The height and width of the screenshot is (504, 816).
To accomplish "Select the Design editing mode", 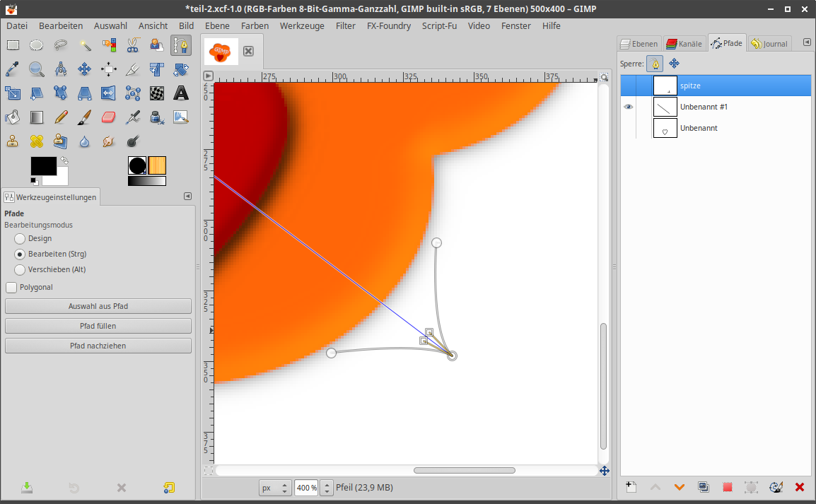I will [20, 239].
